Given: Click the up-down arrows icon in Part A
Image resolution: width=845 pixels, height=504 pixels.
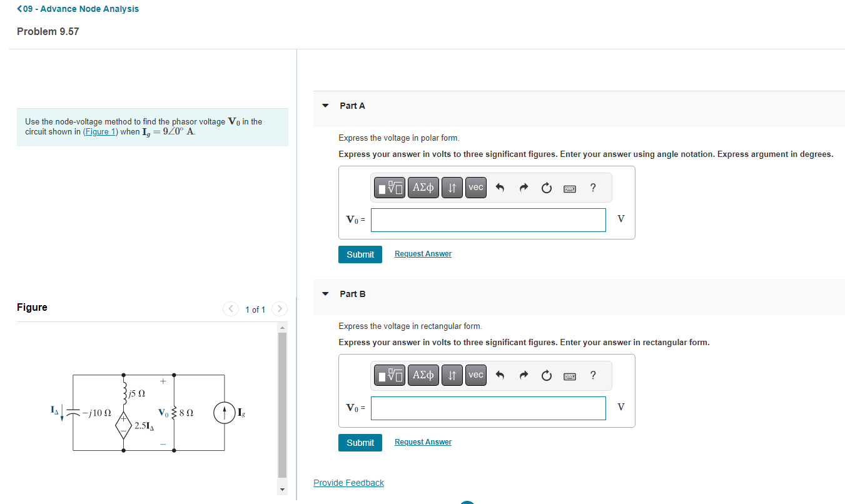Looking at the screenshot, I should coord(452,187).
